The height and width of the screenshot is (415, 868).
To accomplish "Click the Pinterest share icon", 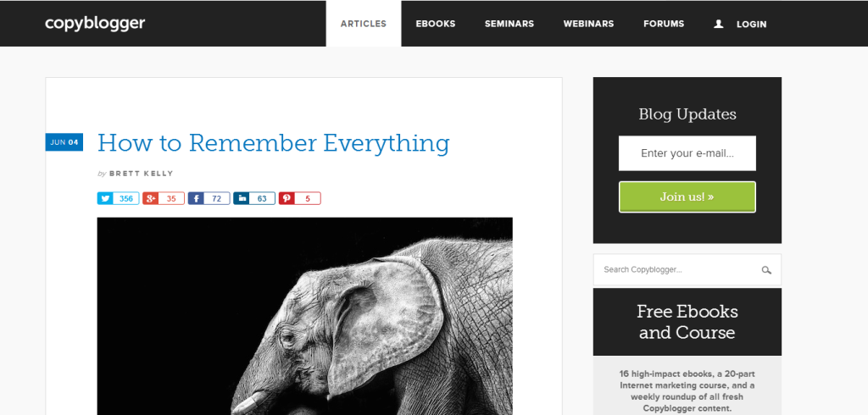I will (x=287, y=198).
